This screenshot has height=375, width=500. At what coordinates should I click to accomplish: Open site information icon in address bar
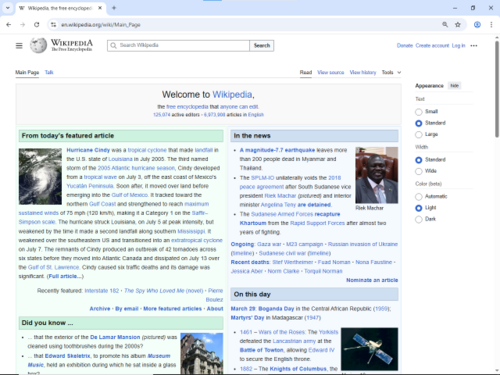(x=53, y=25)
